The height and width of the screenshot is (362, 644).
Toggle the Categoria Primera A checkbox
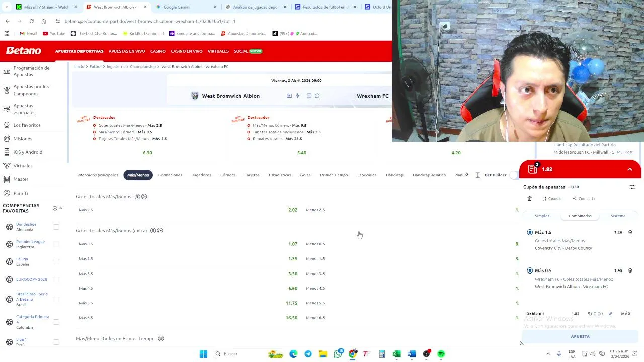(x=56, y=322)
